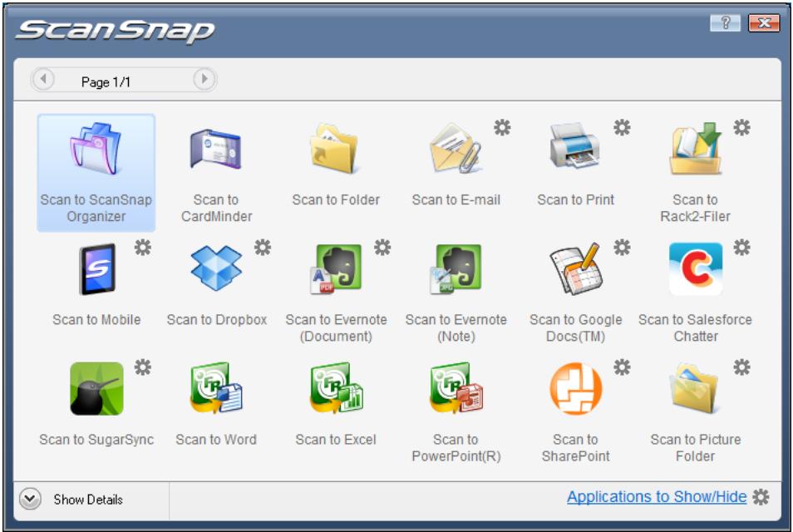793x532 pixels.
Task: Open settings gear for Scan to E-mail
Action: (502, 127)
